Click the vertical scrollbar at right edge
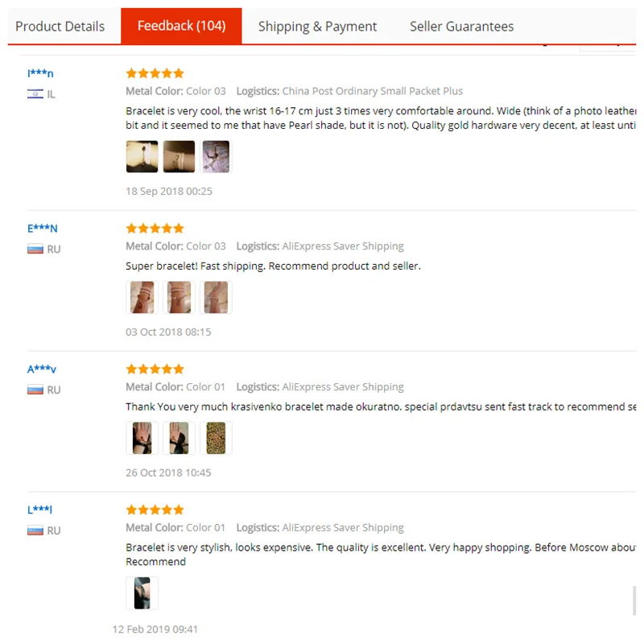The width and height of the screenshot is (644, 644). point(634,601)
